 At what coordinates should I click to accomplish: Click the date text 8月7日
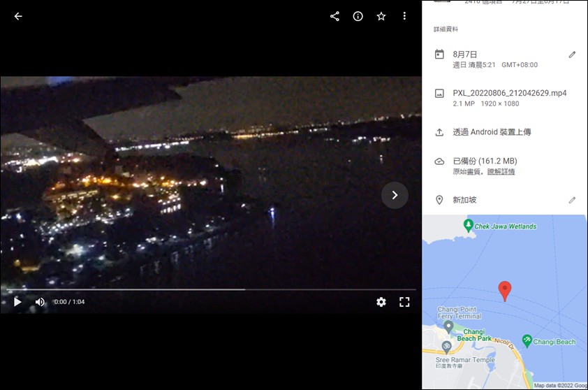click(464, 55)
